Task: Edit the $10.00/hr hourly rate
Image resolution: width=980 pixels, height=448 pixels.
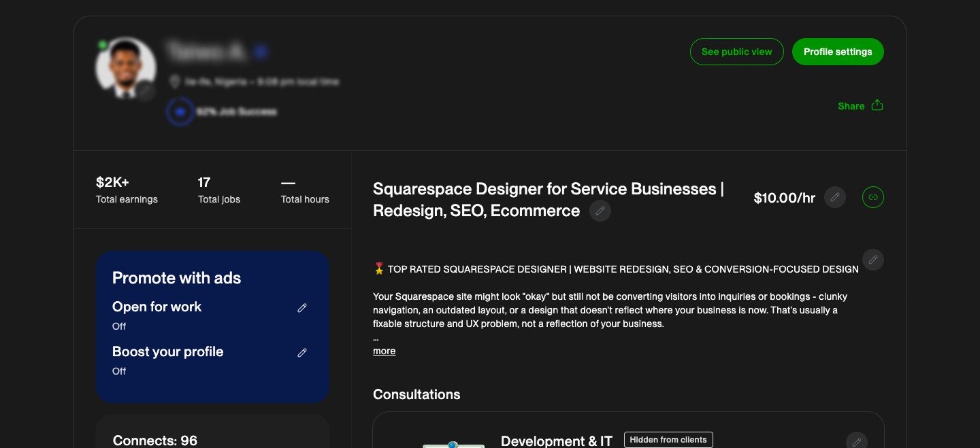Action: click(835, 198)
